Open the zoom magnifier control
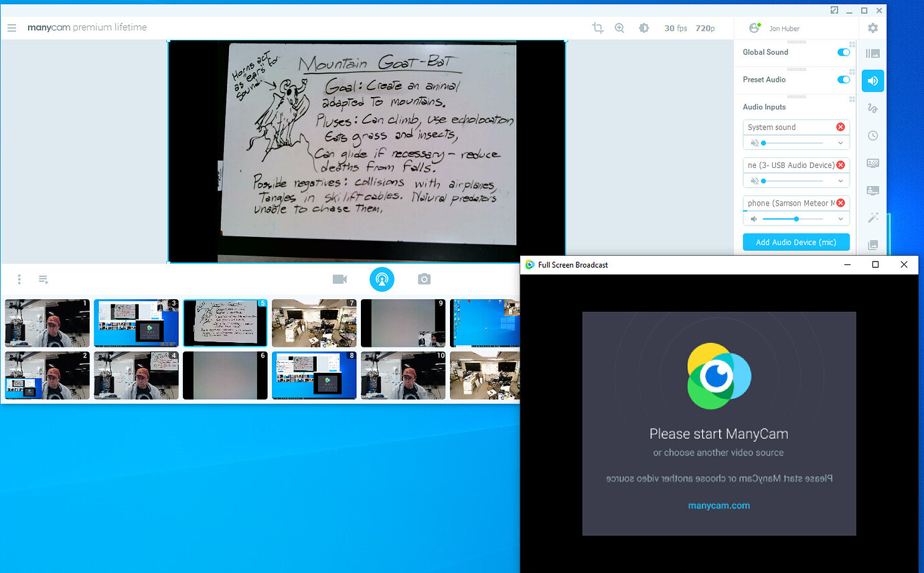Image resolution: width=924 pixels, height=573 pixels. [619, 28]
